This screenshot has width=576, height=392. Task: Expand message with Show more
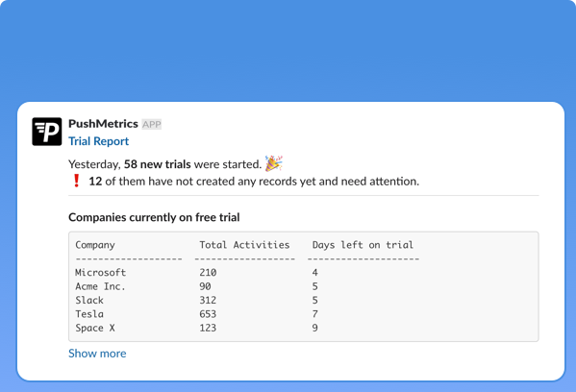[x=97, y=354]
